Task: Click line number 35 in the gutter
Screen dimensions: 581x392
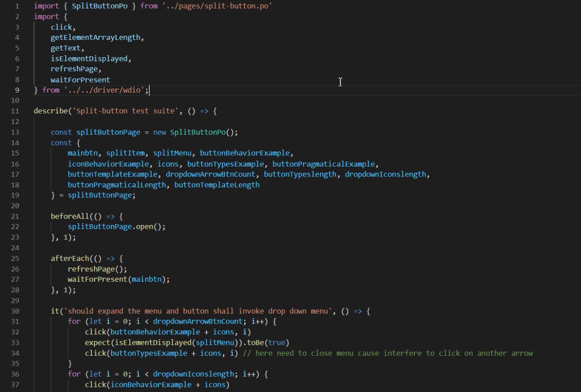Action: coord(15,363)
